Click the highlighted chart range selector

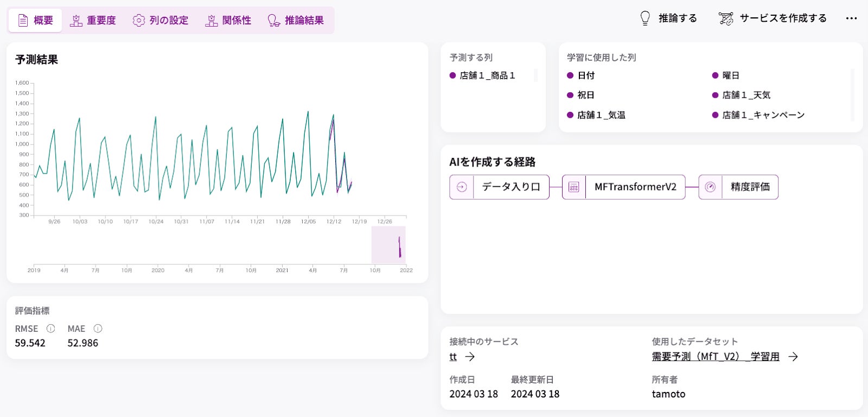click(x=388, y=245)
